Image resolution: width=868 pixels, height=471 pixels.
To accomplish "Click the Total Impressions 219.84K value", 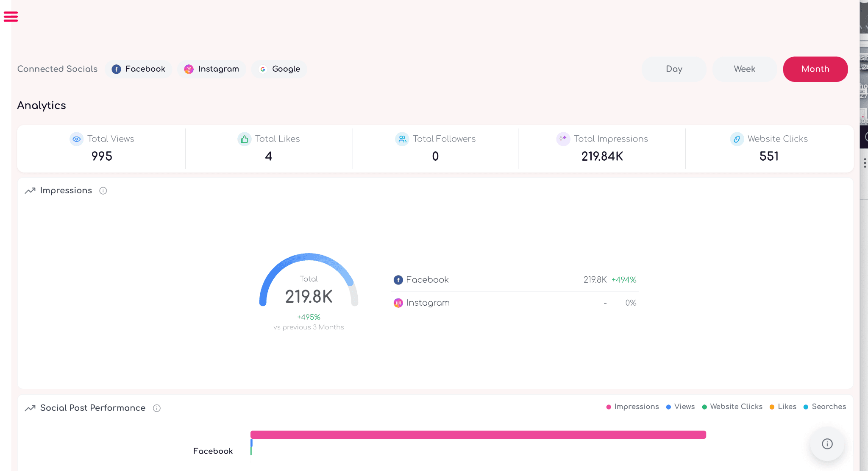I will (x=602, y=156).
